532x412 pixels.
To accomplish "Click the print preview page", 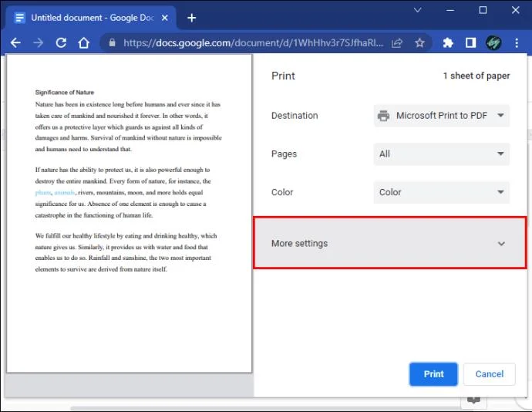I will (x=130, y=213).
